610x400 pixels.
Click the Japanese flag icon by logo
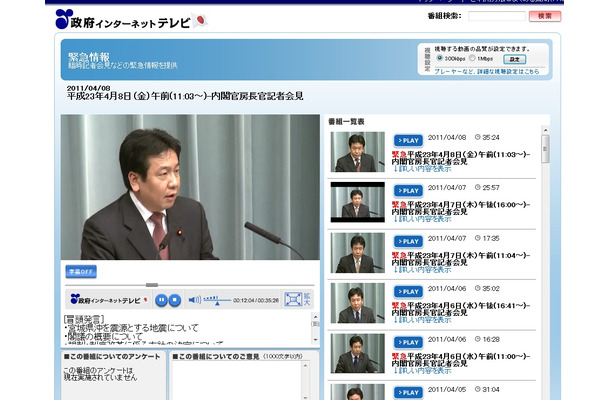200,20
